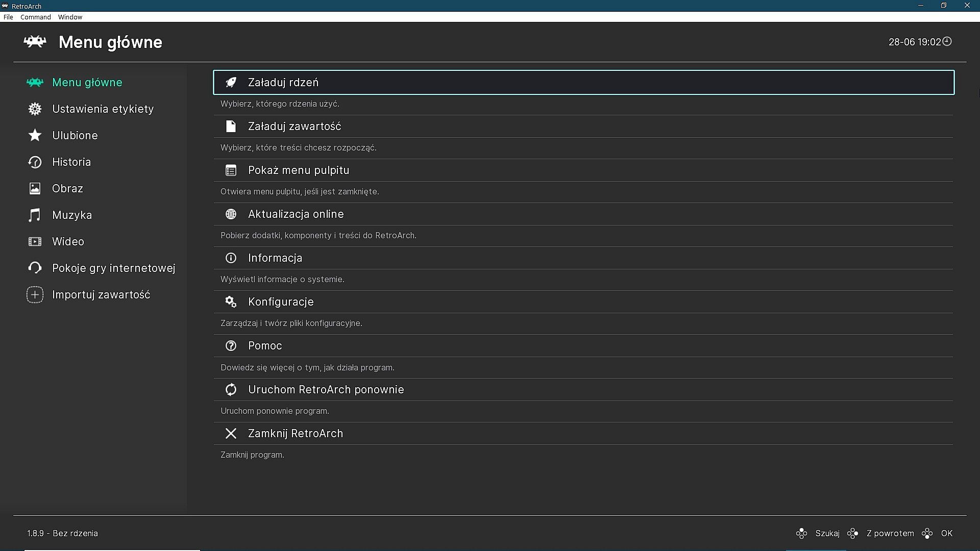Open the Command menu
980x551 pixels.
tap(36, 17)
